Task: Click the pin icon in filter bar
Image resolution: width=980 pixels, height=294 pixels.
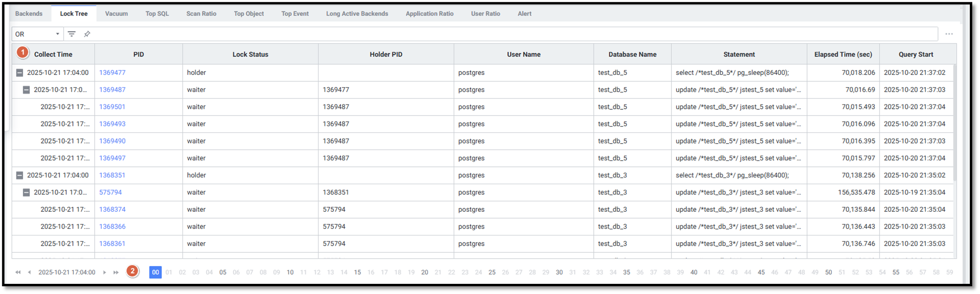Action: pyautogui.click(x=87, y=34)
